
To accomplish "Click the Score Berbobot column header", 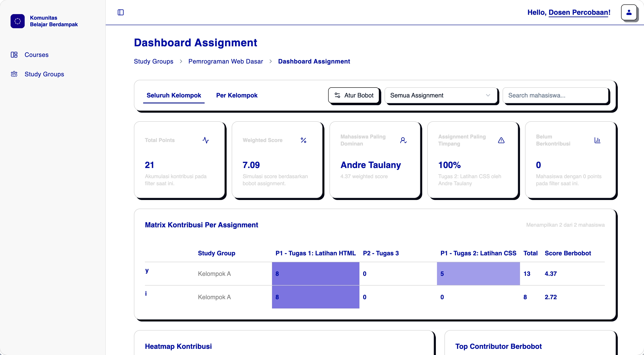I will 568,253.
